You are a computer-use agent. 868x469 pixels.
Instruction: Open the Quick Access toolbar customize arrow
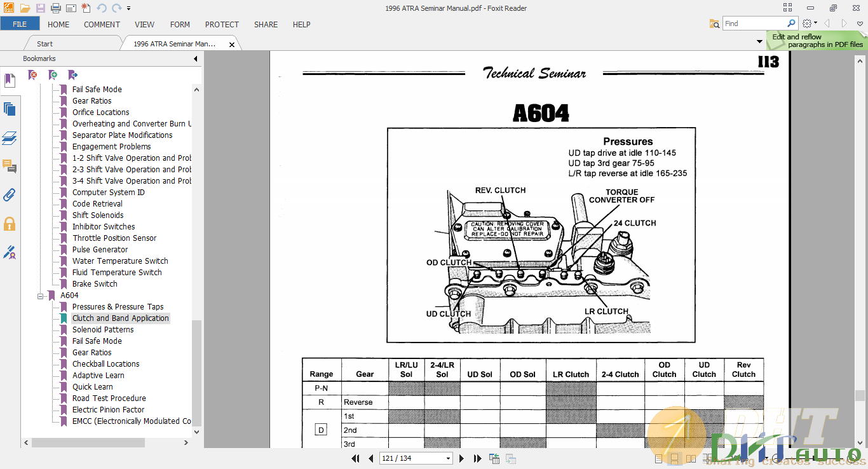pos(128,8)
